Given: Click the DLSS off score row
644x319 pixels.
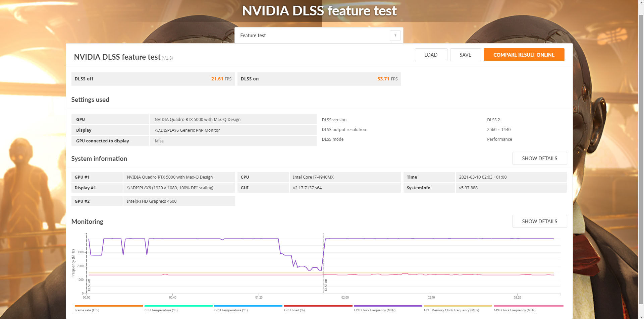Looking at the screenshot, I should tap(153, 79).
